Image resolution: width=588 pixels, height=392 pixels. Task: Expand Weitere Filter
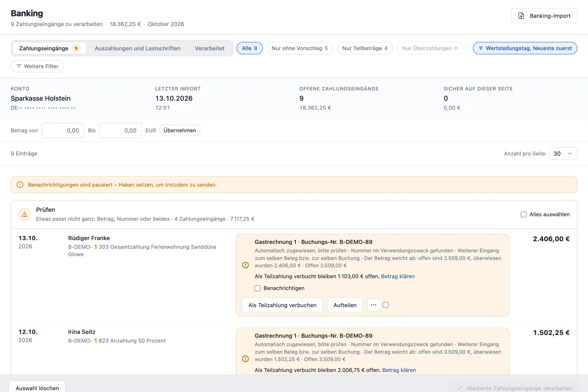[x=37, y=66]
